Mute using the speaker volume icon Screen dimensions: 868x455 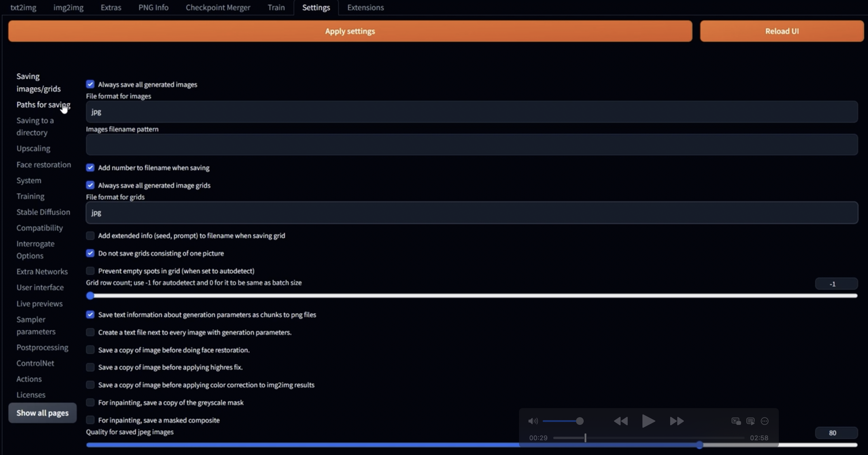click(533, 421)
